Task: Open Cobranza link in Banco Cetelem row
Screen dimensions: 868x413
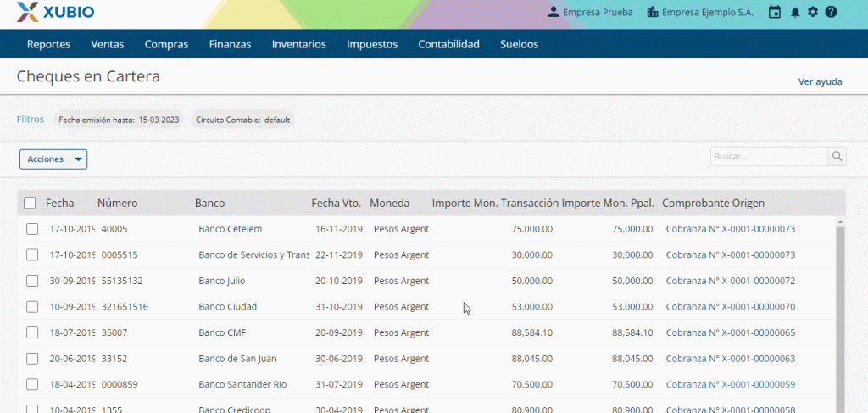Action: pyautogui.click(x=731, y=229)
